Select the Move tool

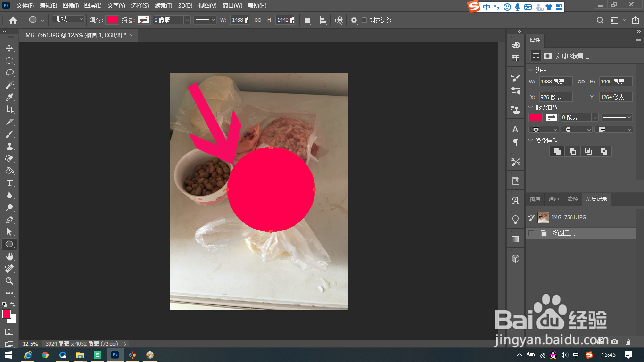pyautogui.click(x=9, y=48)
